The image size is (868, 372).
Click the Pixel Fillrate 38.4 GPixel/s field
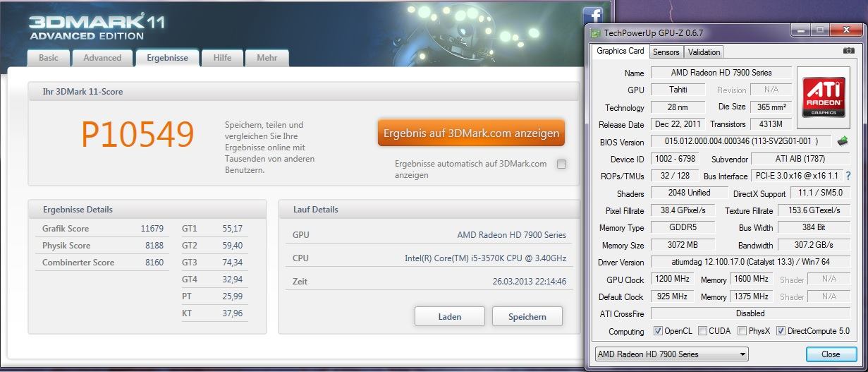(683, 210)
